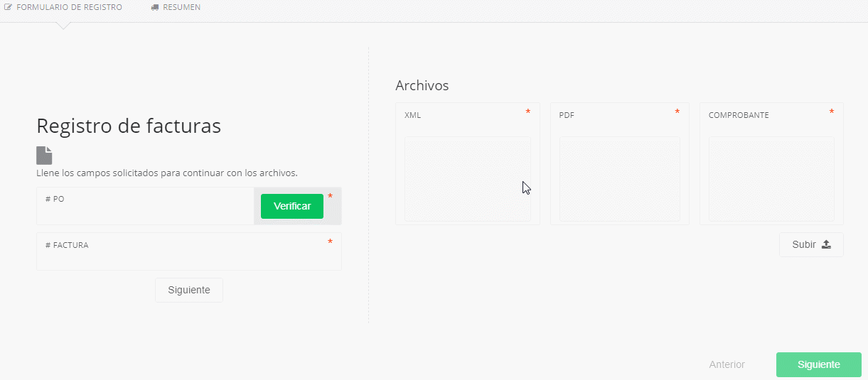Focus the # FACTURA input field
The image size is (868, 380).
pyautogui.click(x=188, y=257)
